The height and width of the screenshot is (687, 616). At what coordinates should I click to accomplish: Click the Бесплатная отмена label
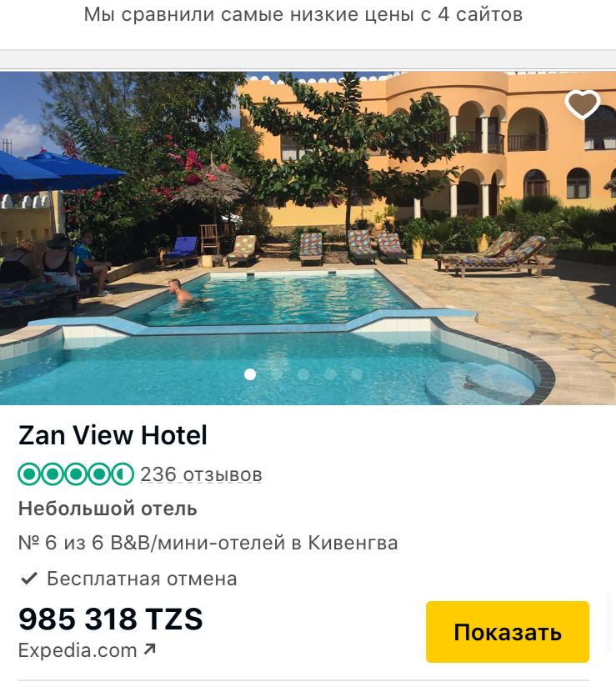pos(142,579)
